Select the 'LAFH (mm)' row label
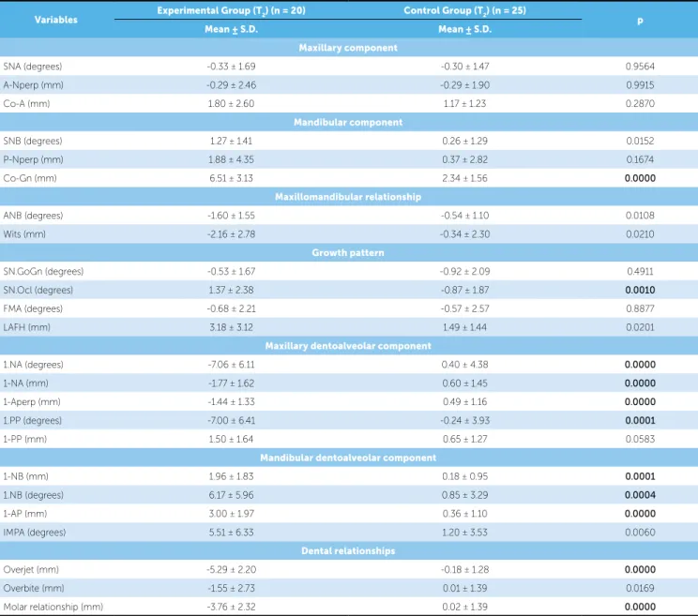The width and height of the screenshot is (698, 616). [x=26, y=327]
